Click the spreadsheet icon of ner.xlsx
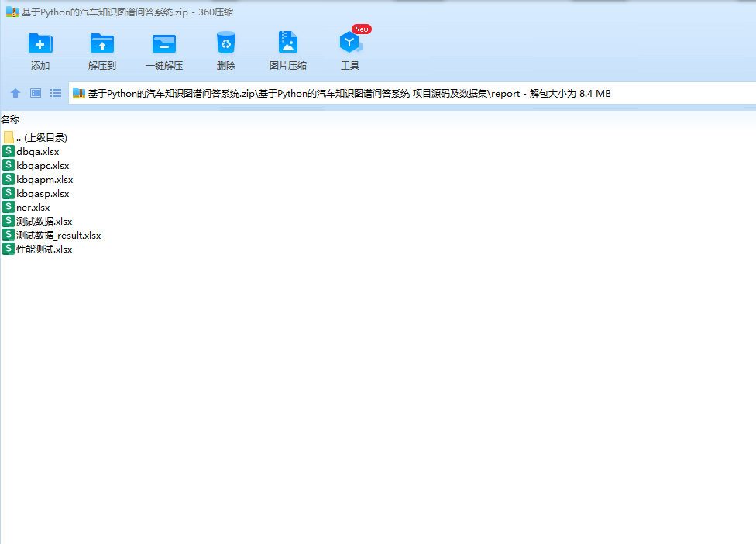Screen dimensions: 756x544 (x=9, y=208)
